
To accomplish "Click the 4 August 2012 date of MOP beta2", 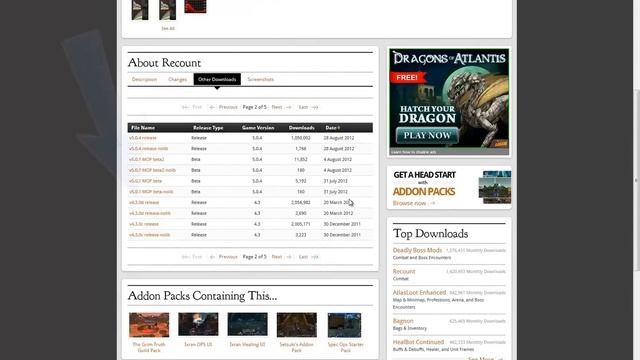I will pos(338,159).
